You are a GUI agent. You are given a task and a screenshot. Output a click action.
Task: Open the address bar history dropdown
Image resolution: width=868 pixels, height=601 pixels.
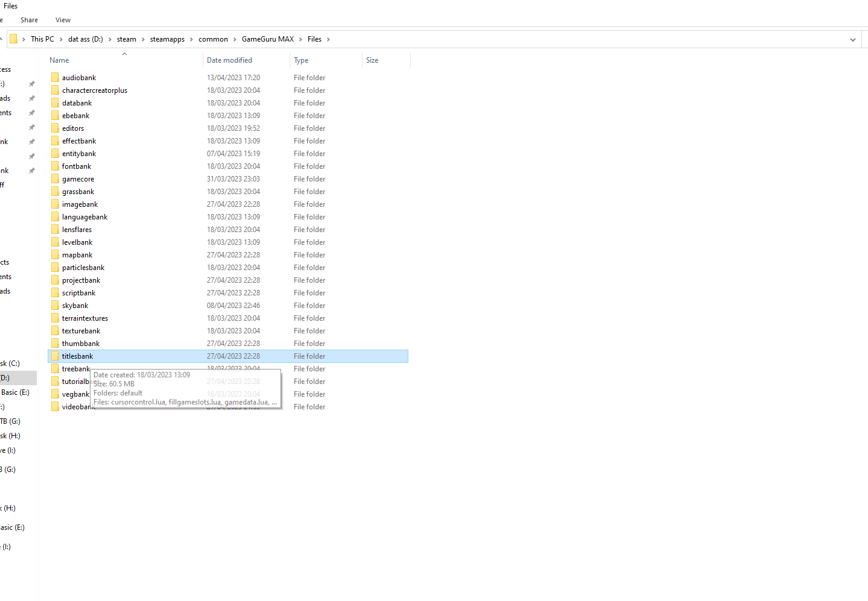pyautogui.click(x=852, y=39)
